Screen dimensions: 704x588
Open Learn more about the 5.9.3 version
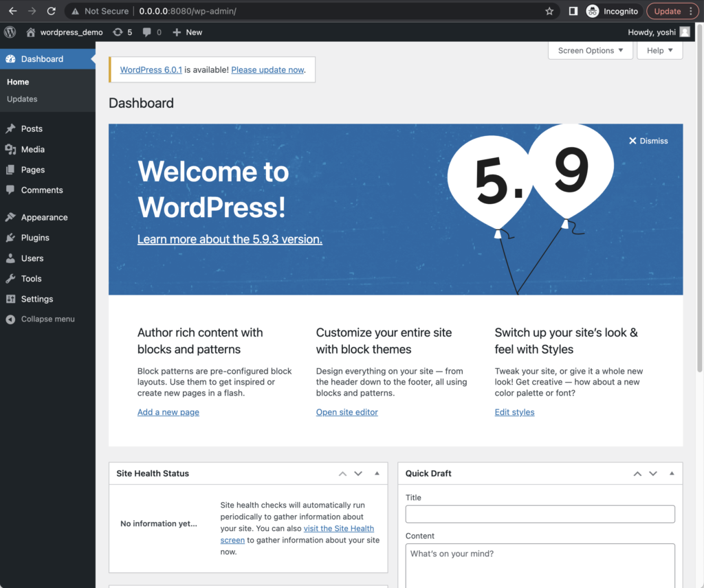[x=230, y=239]
